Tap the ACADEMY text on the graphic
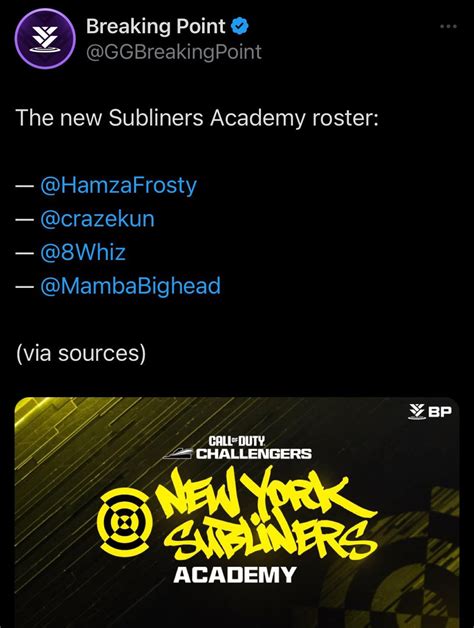The height and width of the screenshot is (628, 474). pyautogui.click(x=235, y=575)
